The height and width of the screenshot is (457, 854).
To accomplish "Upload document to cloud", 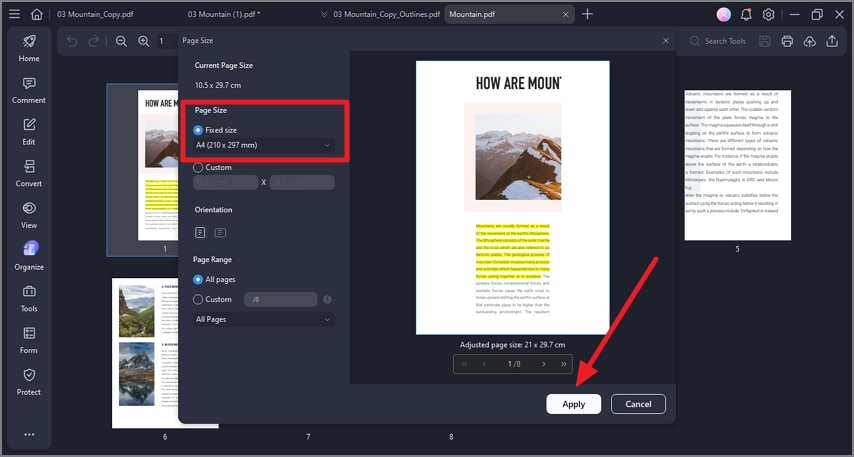I will (809, 41).
